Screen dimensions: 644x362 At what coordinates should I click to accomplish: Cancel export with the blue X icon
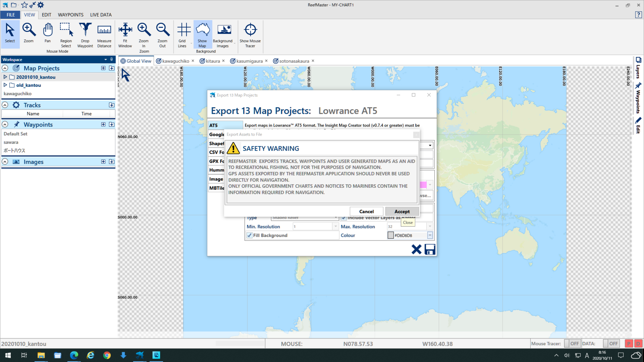tap(417, 249)
